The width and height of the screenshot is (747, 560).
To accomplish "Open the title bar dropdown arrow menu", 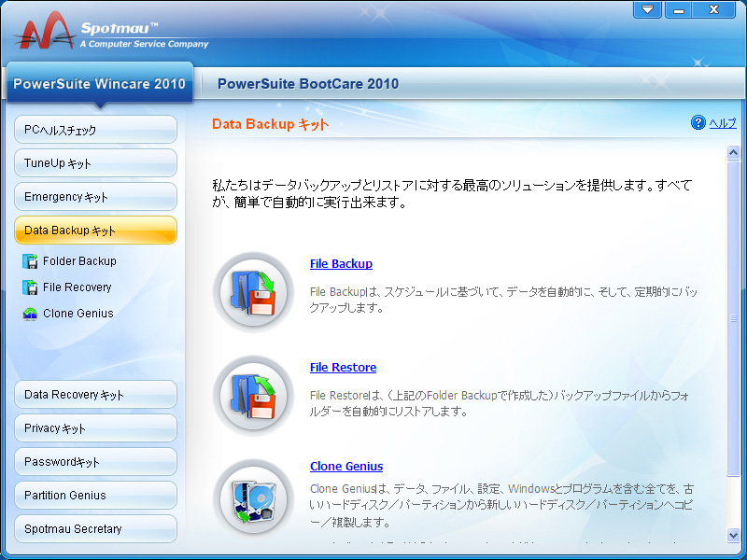I will pyautogui.click(x=647, y=9).
